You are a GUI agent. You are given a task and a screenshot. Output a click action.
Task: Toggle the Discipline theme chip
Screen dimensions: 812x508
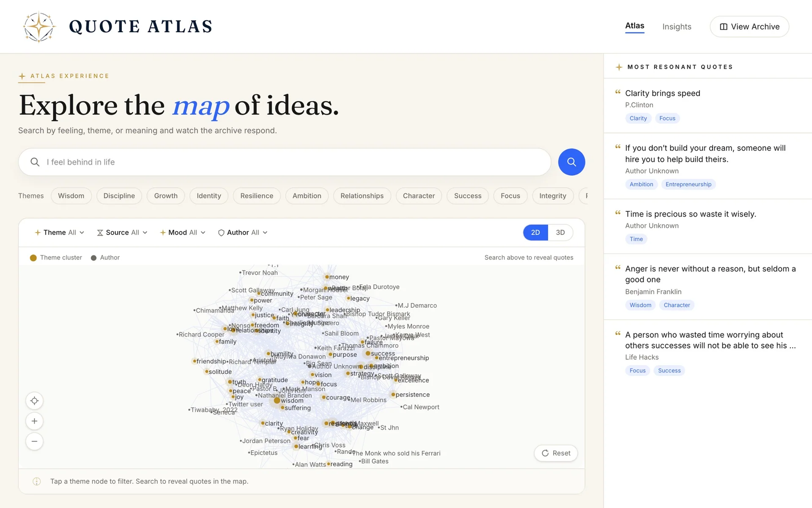click(x=119, y=196)
